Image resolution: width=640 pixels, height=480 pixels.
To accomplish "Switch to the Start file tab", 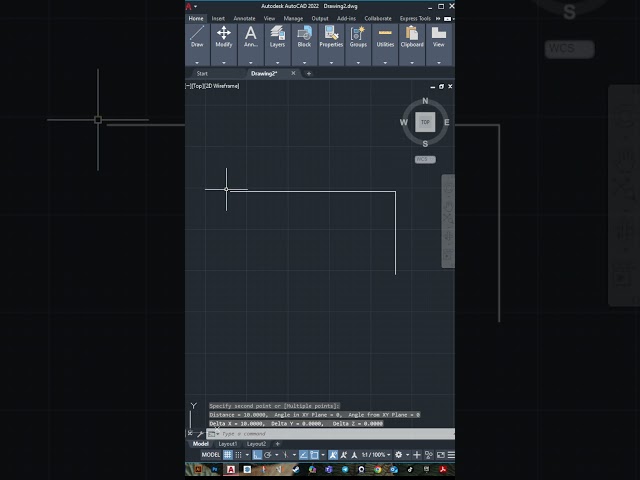I will click(x=202, y=73).
